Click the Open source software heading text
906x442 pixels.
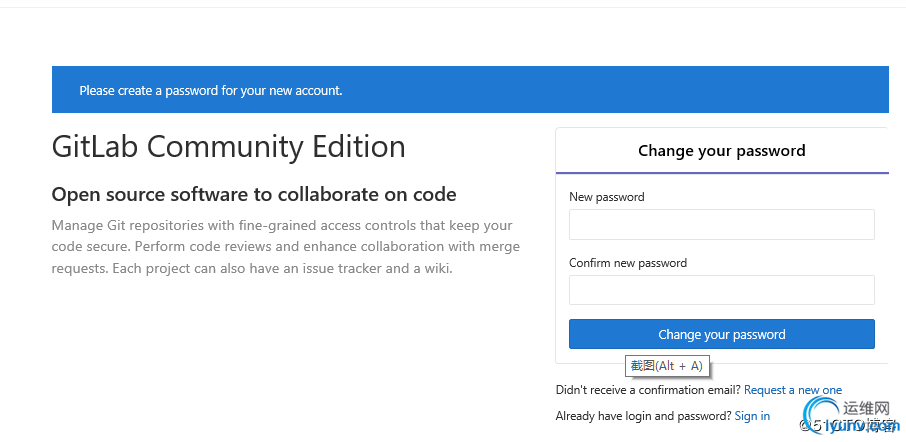(x=254, y=195)
